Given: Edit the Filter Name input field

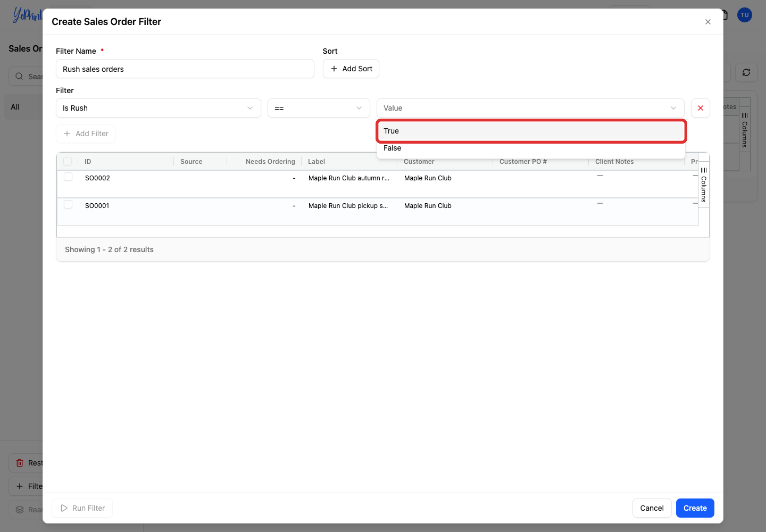Looking at the screenshot, I should [x=185, y=69].
